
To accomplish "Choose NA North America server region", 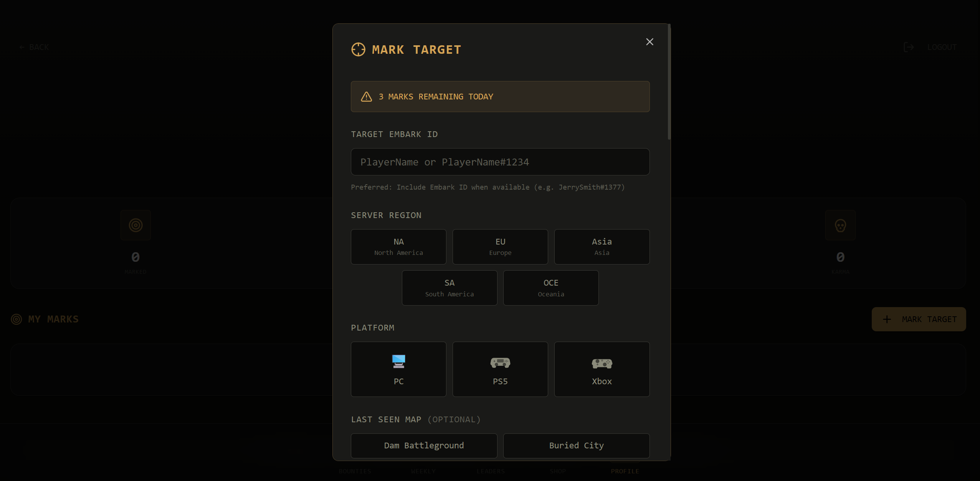I will (398, 247).
